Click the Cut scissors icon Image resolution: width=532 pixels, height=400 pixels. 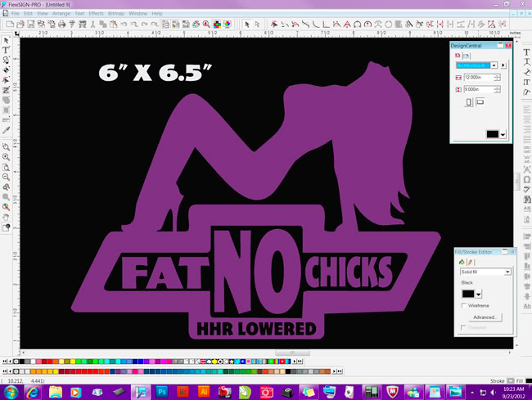pyautogui.click(x=92, y=24)
